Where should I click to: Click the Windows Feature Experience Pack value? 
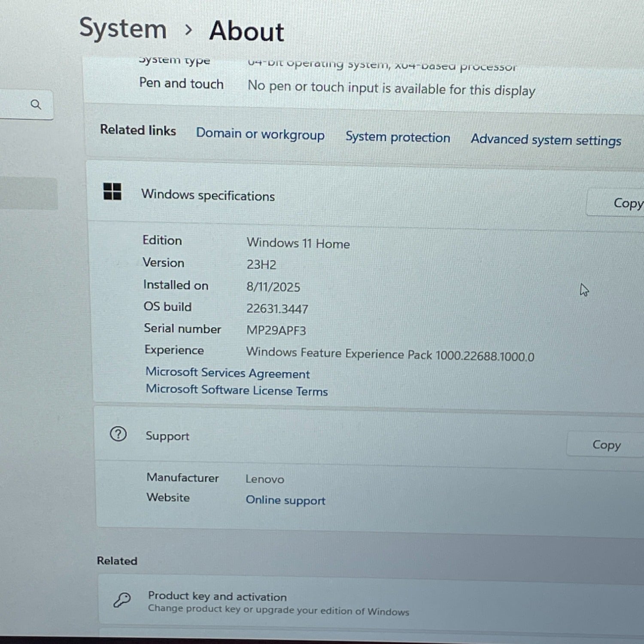[390, 354]
